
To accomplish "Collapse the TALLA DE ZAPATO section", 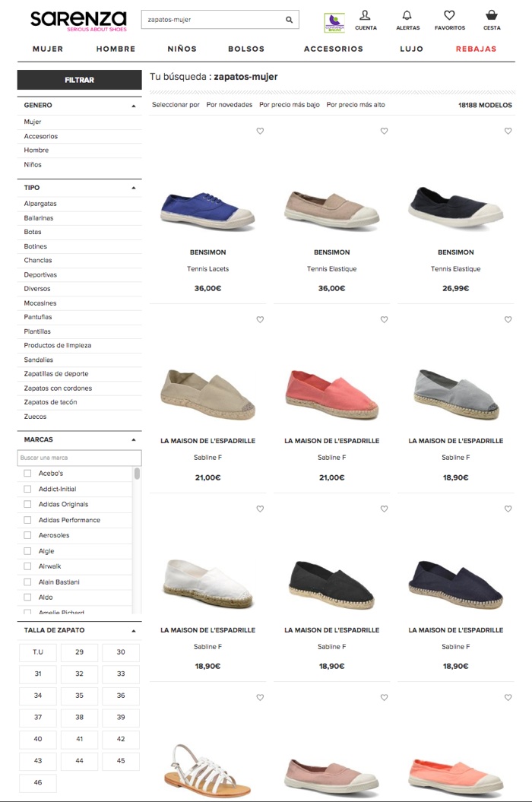I will [134, 631].
